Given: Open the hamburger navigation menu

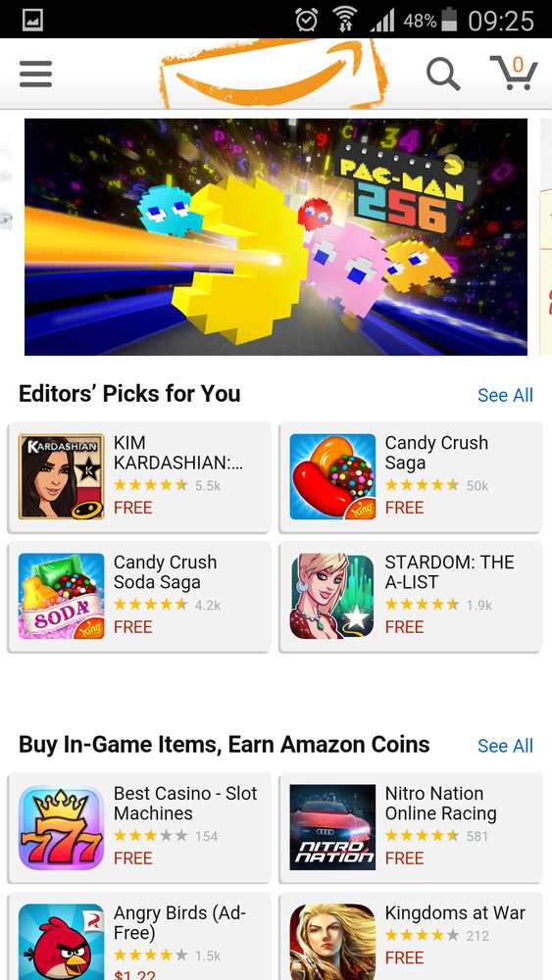Looking at the screenshot, I should (x=35, y=74).
